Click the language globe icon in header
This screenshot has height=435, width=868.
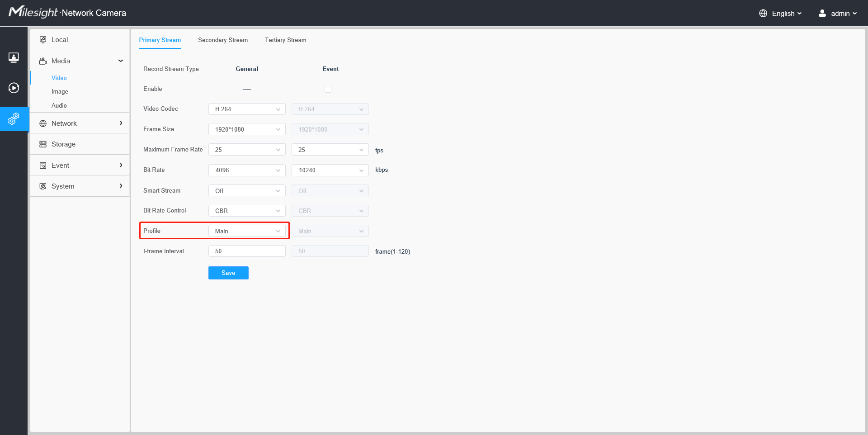763,14
